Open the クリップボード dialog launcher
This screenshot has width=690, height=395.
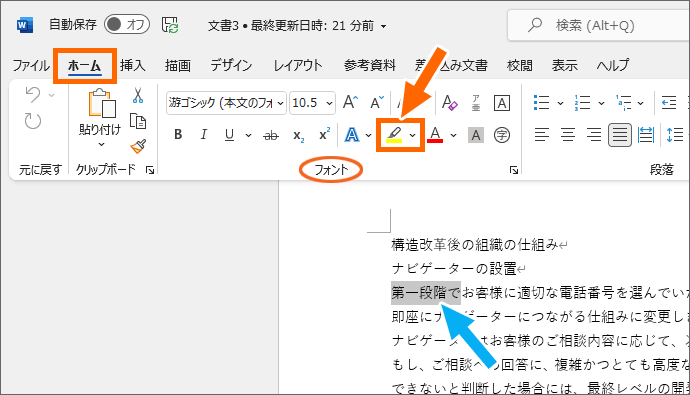tap(150, 170)
